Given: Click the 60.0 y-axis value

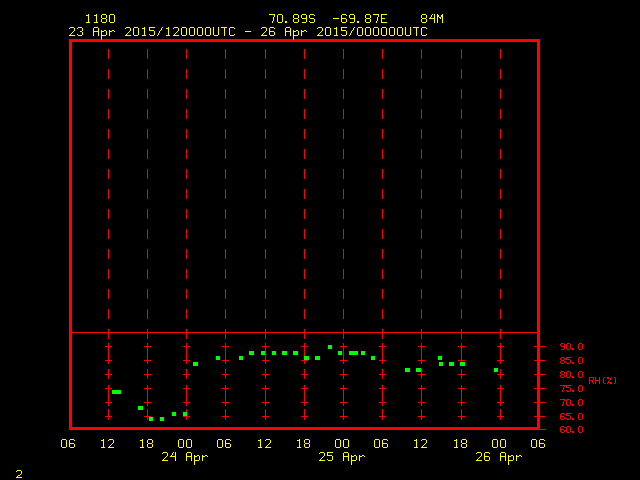Looking at the screenshot, I should [x=571, y=430].
